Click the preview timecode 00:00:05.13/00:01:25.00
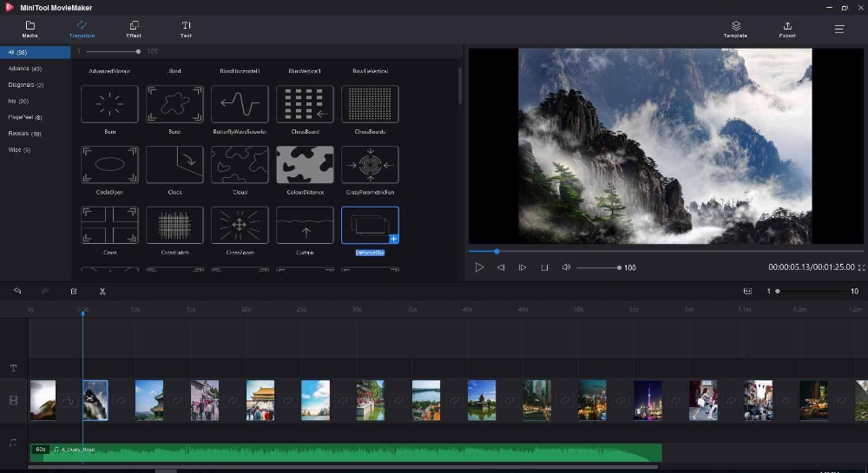This screenshot has width=868, height=473. 811,267
